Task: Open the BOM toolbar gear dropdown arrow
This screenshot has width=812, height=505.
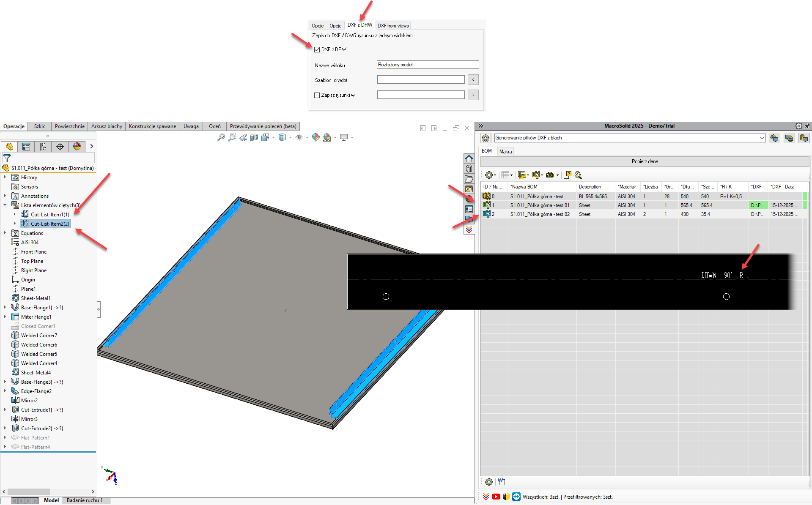Action: tap(495, 175)
